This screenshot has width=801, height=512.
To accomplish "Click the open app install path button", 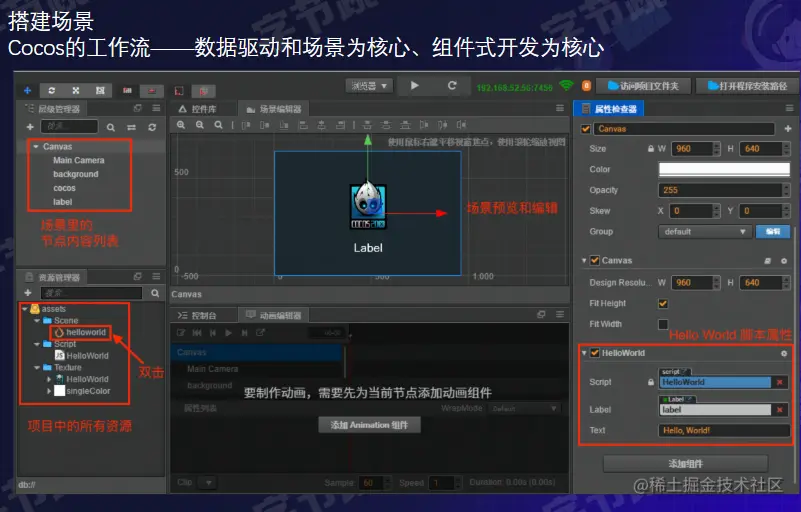I will (x=747, y=86).
